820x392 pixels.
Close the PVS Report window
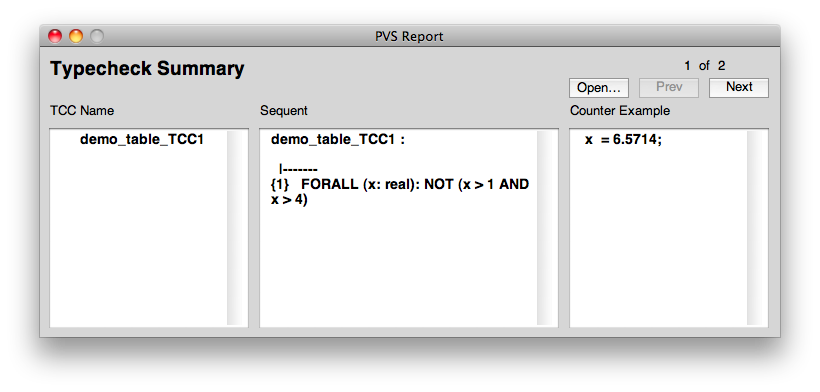click(55, 36)
